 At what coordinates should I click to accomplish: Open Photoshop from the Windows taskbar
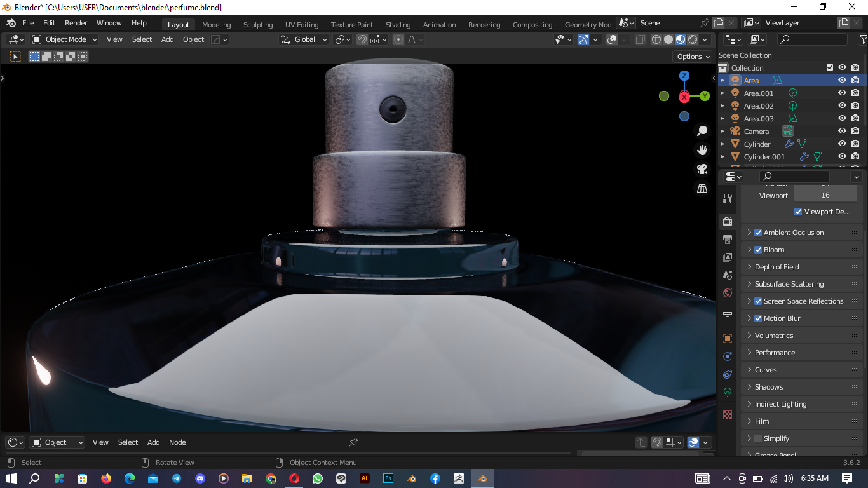pyautogui.click(x=388, y=478)
